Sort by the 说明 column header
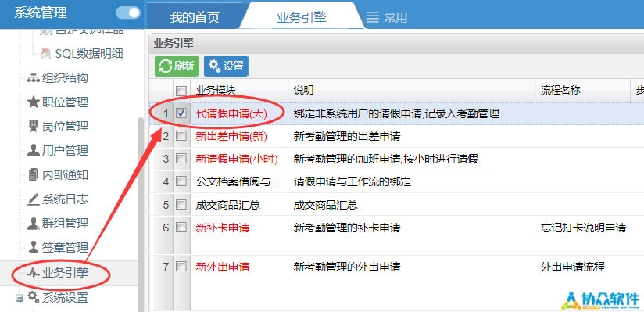 click(x=412, y=91)
